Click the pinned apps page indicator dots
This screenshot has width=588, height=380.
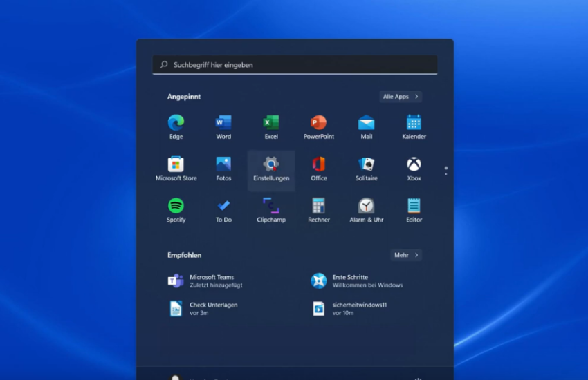point(446,171)
